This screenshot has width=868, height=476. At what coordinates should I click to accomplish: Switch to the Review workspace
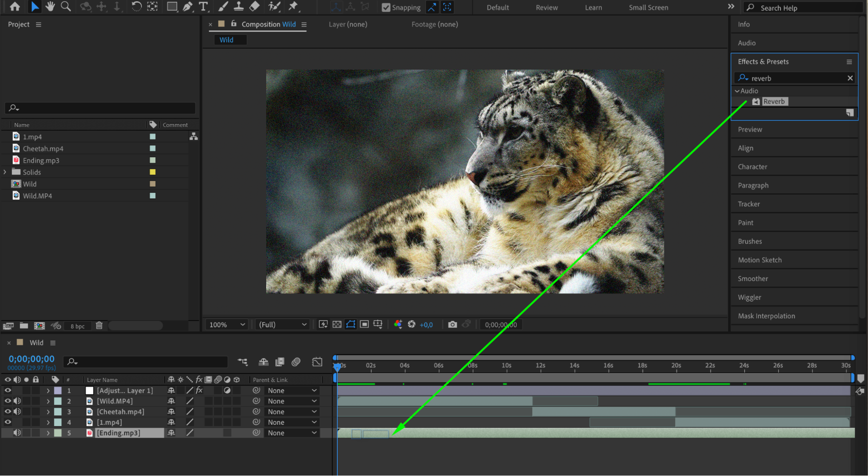pyautogui.click(x=546, y=7)
